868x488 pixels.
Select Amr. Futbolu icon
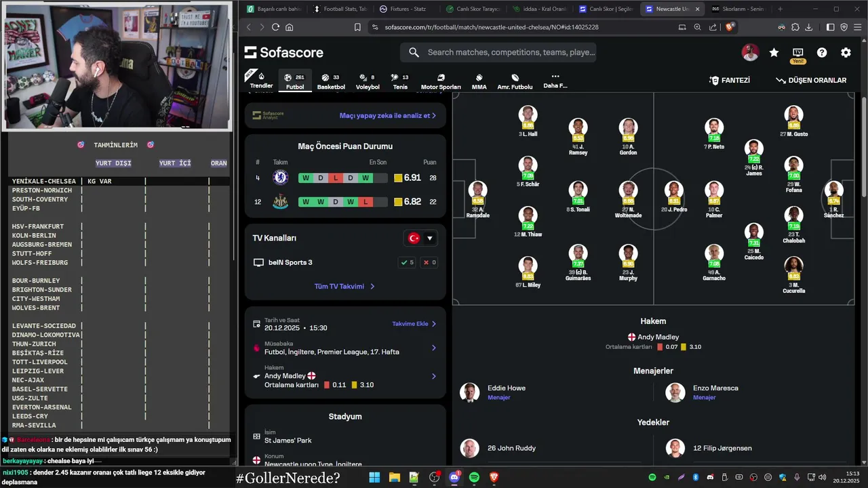pyautogui.click(x=515, y=81)
